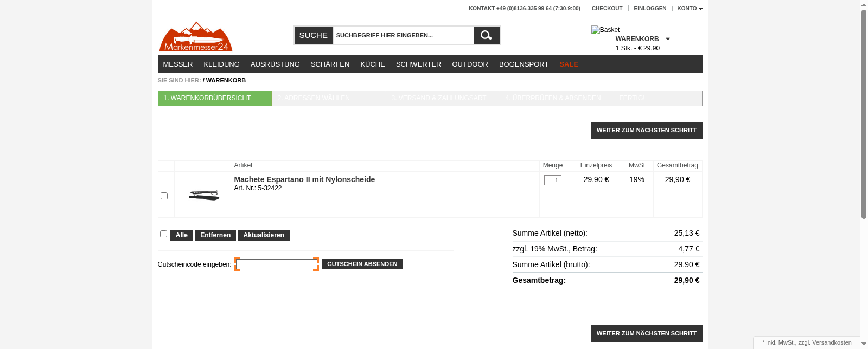Click bottom Weiter zum nächsten Schritt button
The image size is (868, 349).
point(647,334)
